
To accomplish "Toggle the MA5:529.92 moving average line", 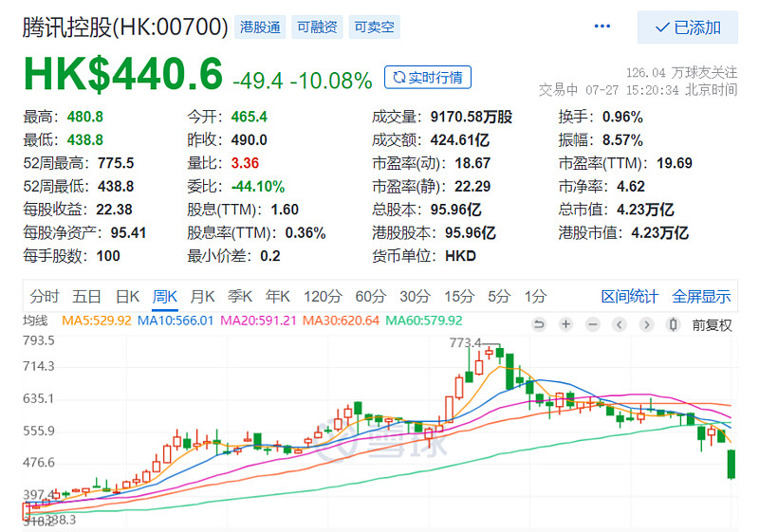I will (x=97, y=321).
